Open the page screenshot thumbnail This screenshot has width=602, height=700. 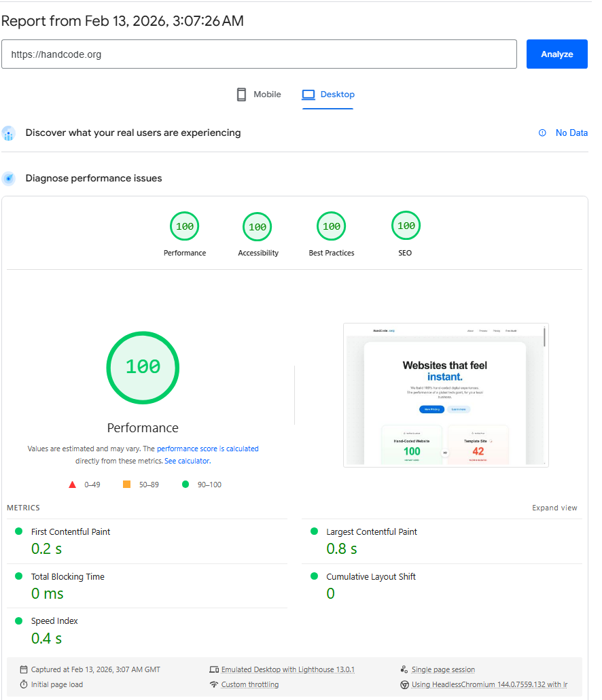coord(445,395)
